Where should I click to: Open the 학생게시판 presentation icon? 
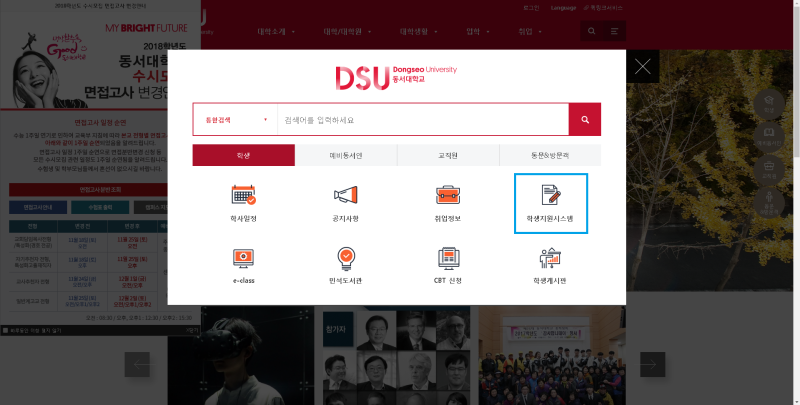(550, 259)
